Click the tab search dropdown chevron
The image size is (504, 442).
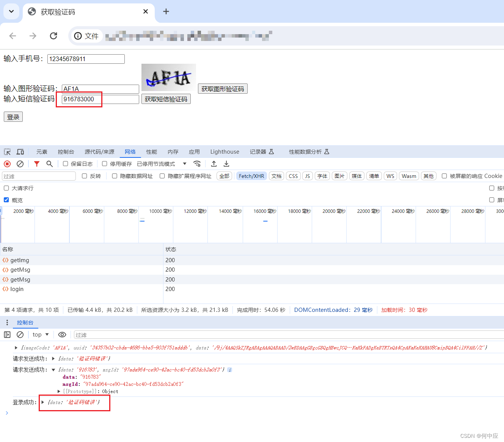(x=11, y=11)
